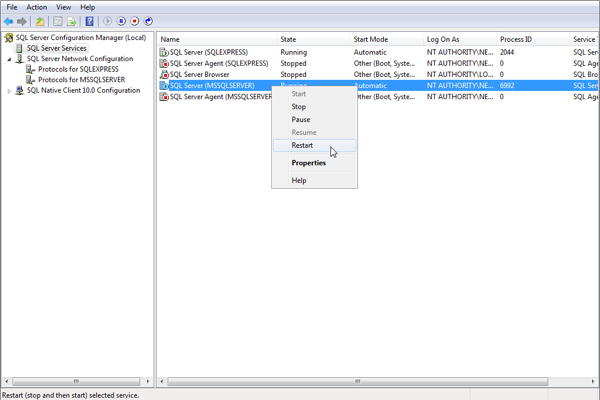This screenshot has width=600, height=400.
Task: Click the Protocols for MSSQLSERVER icon
Action: (x=31, y=80)
